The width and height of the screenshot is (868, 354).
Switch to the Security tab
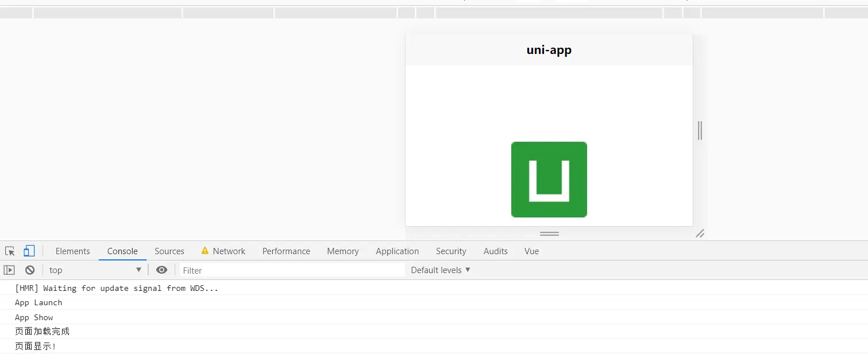click(x=451, y=251)
